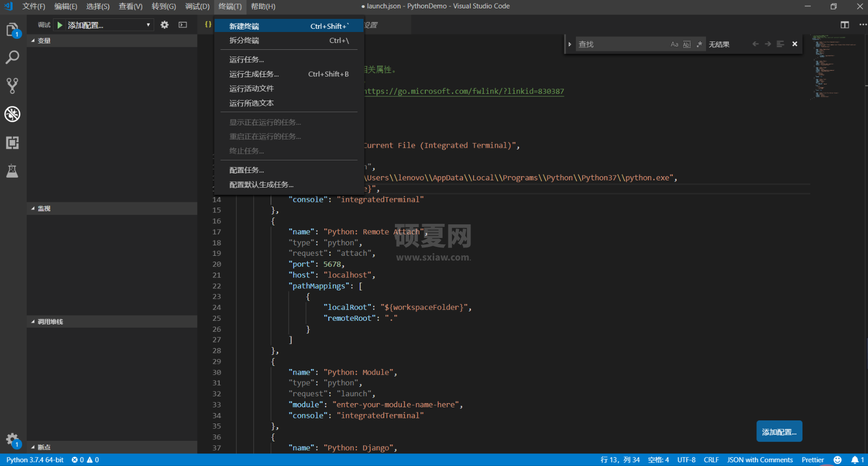The image size is (868, 466).
Task: Click the minimap preview of the file
Action: tap(834, 67)
